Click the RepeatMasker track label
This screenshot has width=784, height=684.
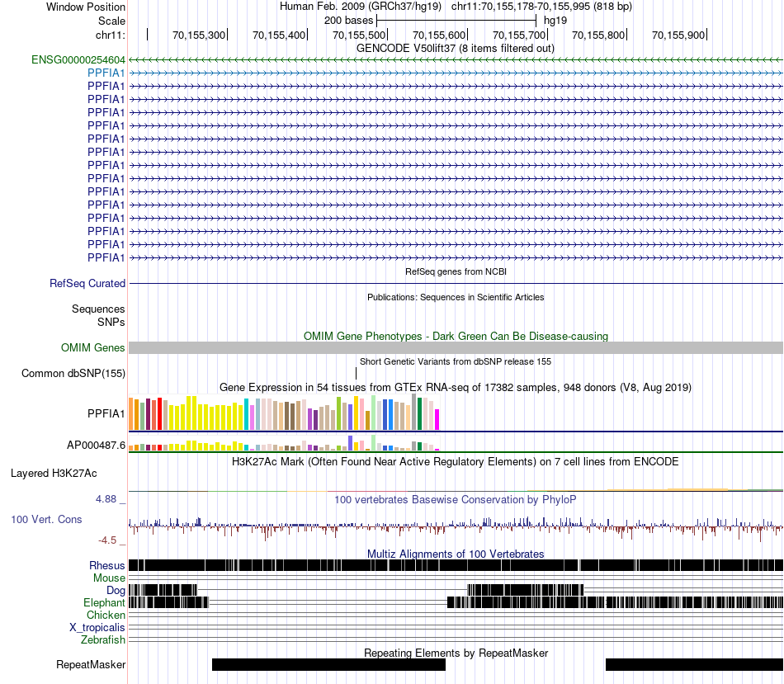[x=91, y=665]
